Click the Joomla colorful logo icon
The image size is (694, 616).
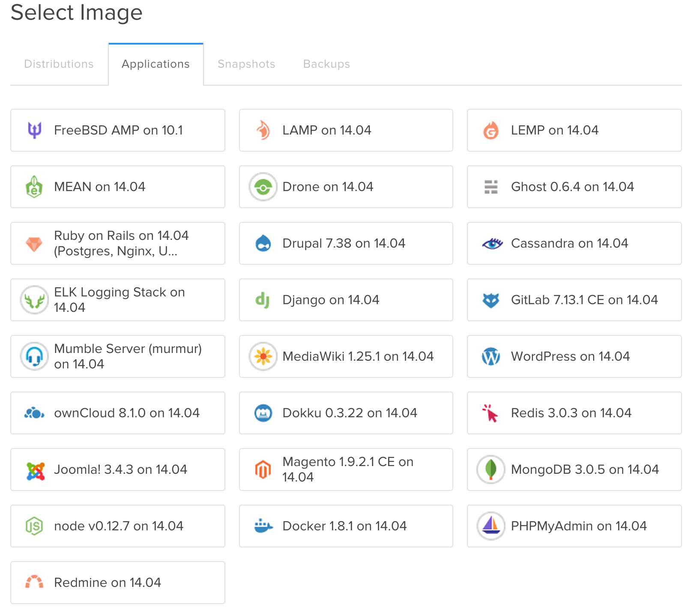pos(35,470)
